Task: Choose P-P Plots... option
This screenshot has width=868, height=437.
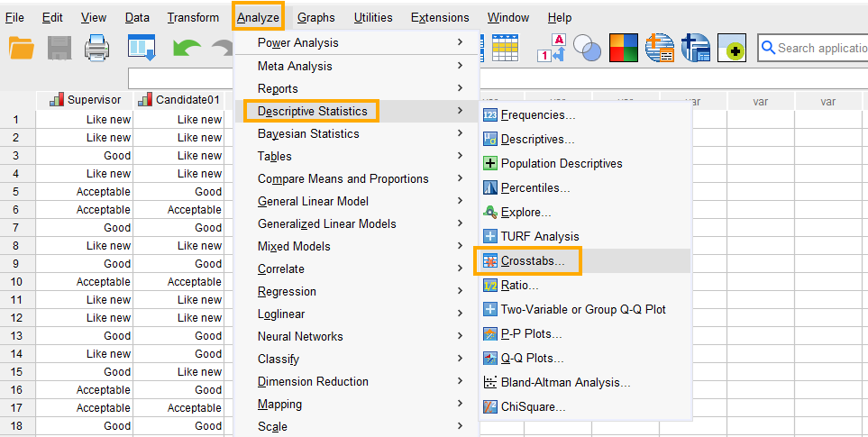Action: [585, 334]
